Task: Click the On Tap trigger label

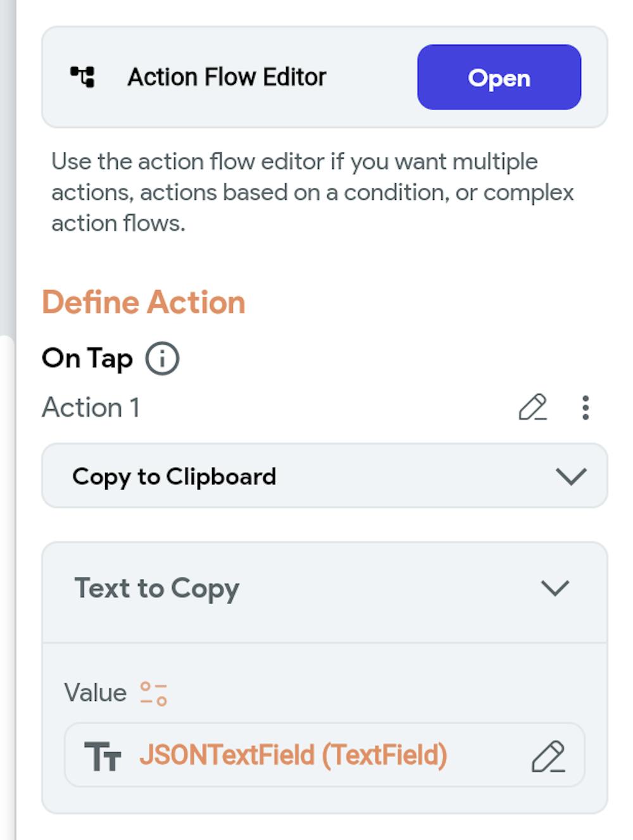Action: tap(87, 359)
